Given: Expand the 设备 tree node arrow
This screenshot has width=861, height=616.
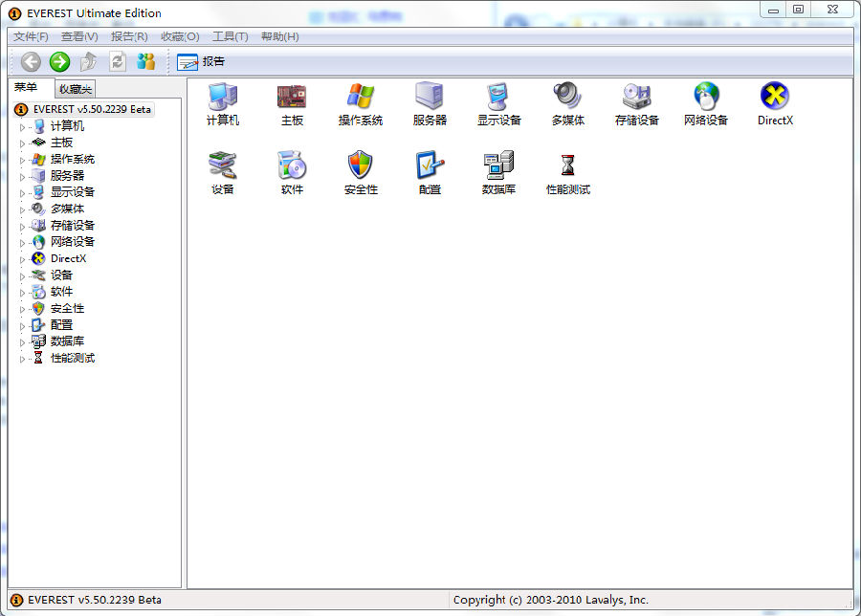Looking at the screenshot, I should [x=22, y=276].
